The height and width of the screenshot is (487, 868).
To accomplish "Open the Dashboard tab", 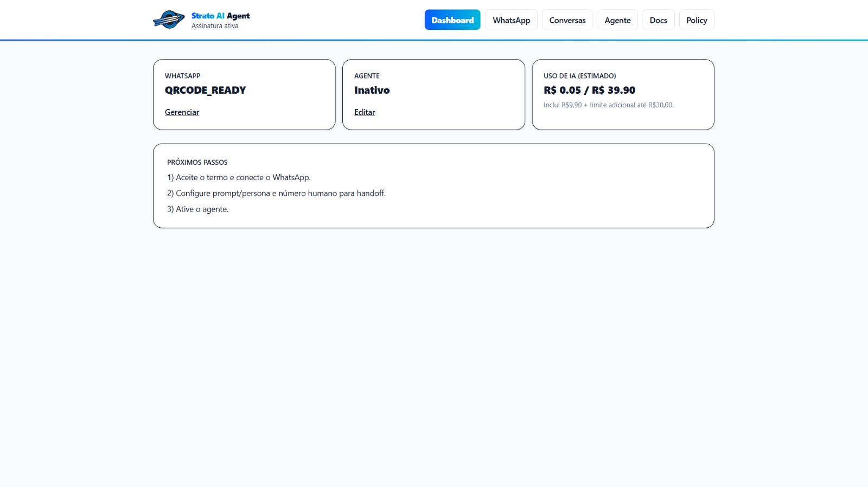I will pyautogui.click(x=452, y=20).
